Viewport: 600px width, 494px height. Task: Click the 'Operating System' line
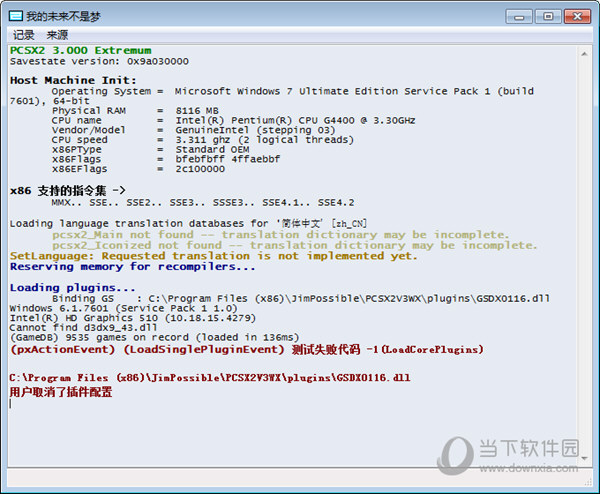(x=293, y=91)
